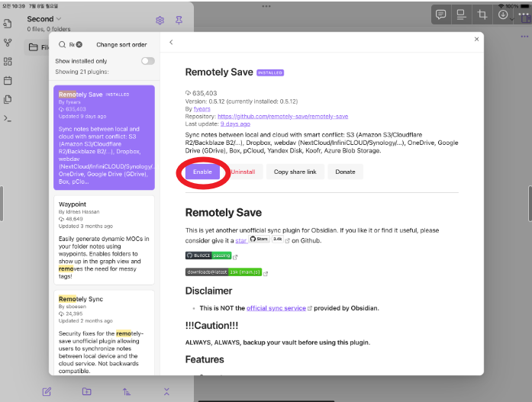This screenshot has height=402, width=532.
Task: Open command palette terminal icon
Action: (8, 118)
